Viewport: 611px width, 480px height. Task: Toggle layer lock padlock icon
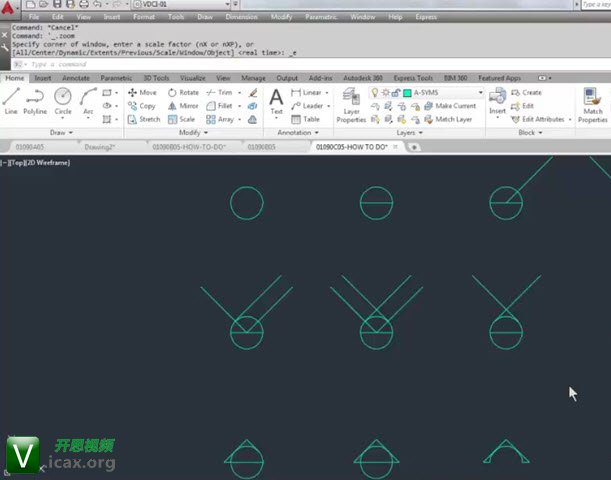click(396, 93)
